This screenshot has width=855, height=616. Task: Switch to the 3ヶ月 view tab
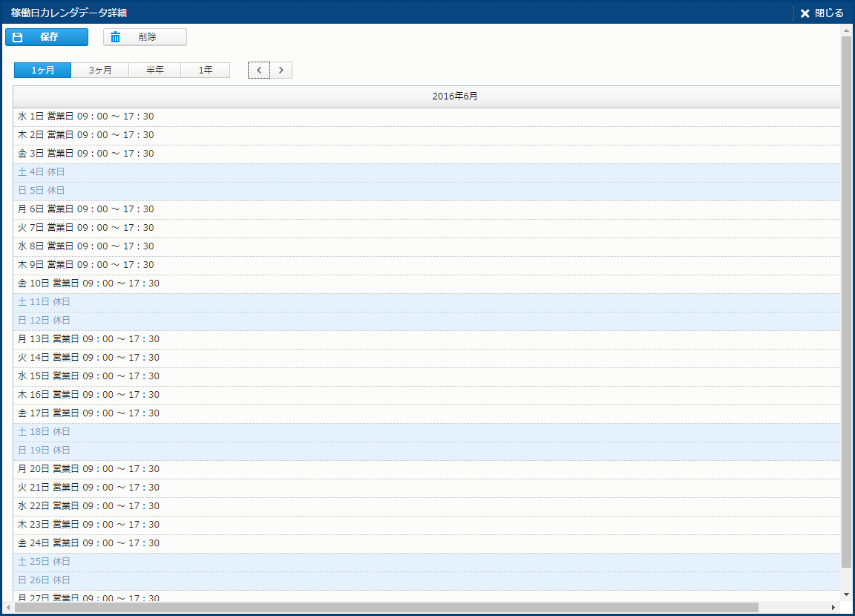100,71
